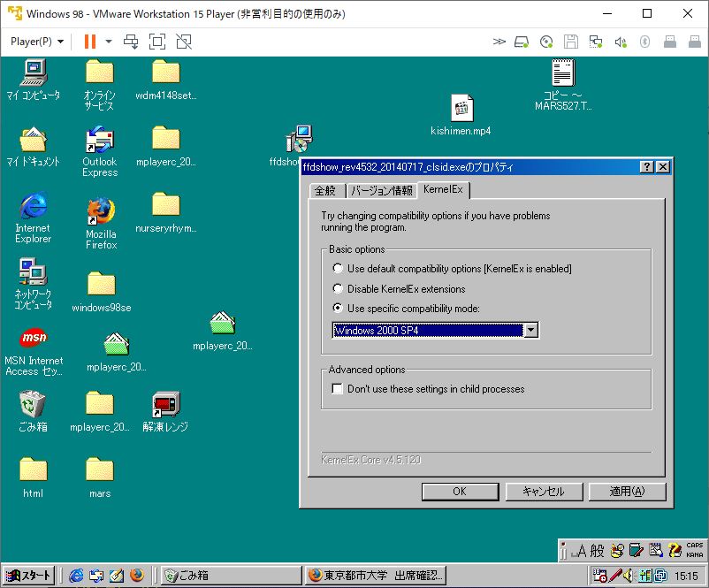Click the CAPS KANA indicator on the IME bar
This screenshot has width=709, height=588.
695,550
